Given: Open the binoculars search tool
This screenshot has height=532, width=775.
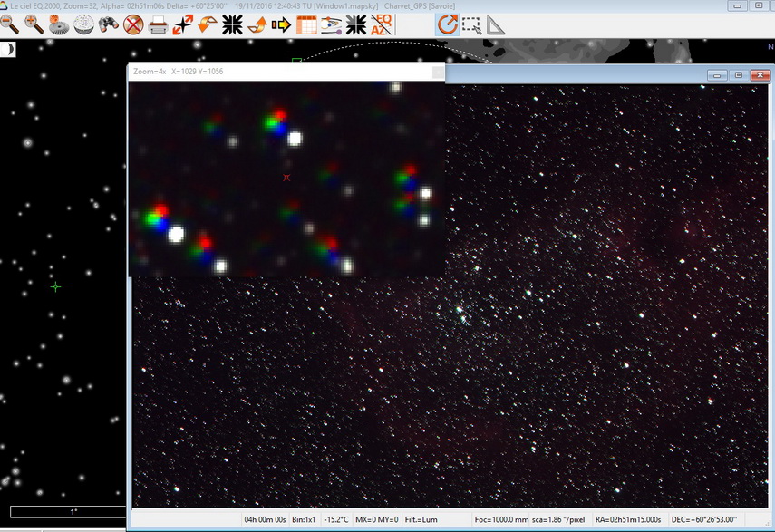Looking at the screenshot, I should (108, 24).
